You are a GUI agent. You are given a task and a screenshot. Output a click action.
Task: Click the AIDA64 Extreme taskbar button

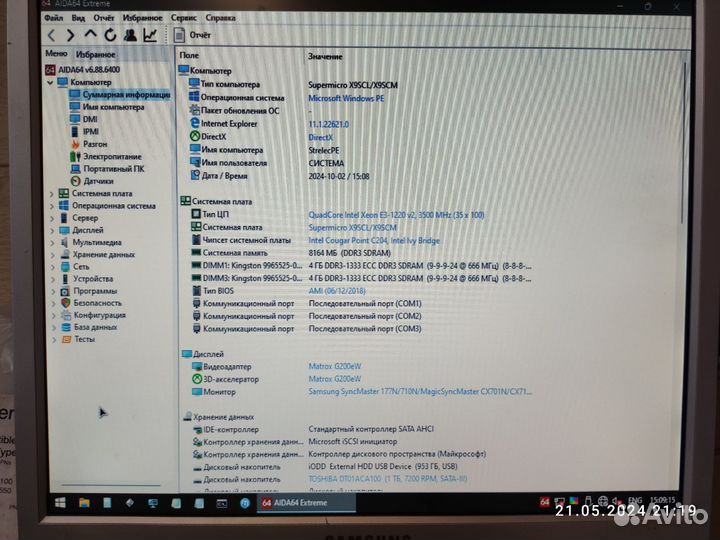[x=305, y=503]
